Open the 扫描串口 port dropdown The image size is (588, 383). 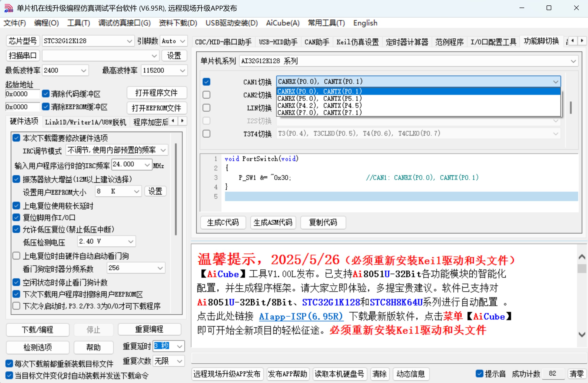[100, 56]
